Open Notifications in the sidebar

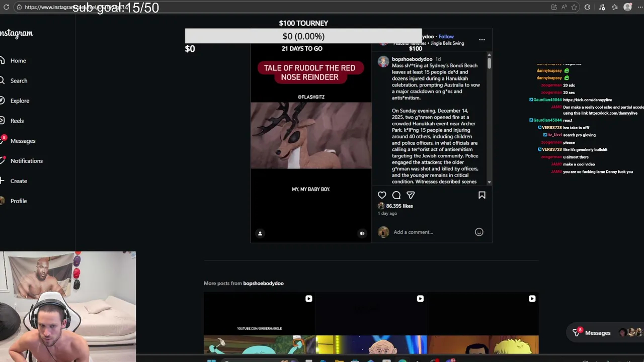22,161
